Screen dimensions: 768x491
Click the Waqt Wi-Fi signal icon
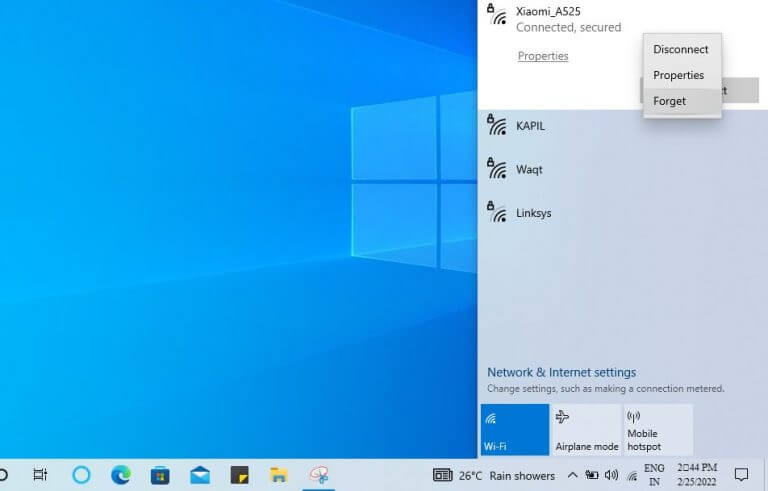click(x=497, y=168)
